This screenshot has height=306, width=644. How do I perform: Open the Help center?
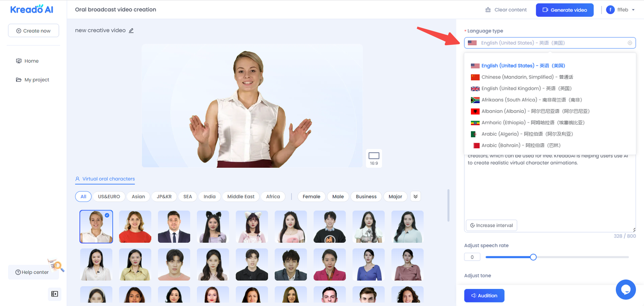32,272
